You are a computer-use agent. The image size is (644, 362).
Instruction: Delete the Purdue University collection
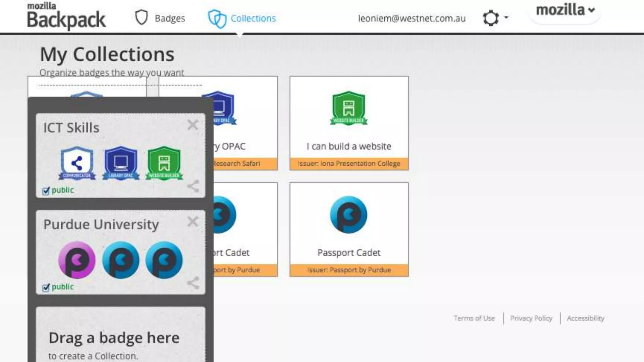193,222
